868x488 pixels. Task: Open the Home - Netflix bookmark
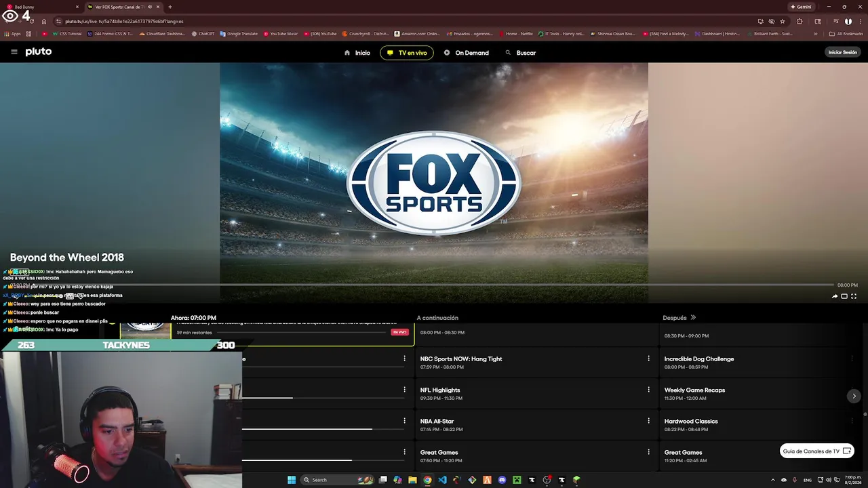click(515, 34)
